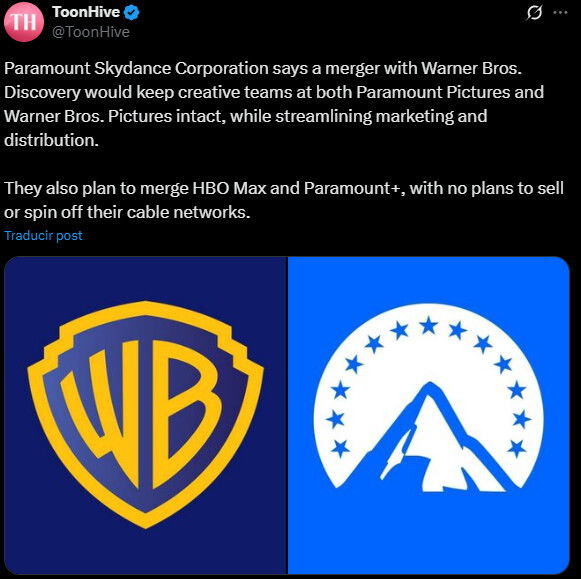Click the blue verified checkmark badge
The image size is (581, 579).
pyautogui.click(x=132, y=13)
